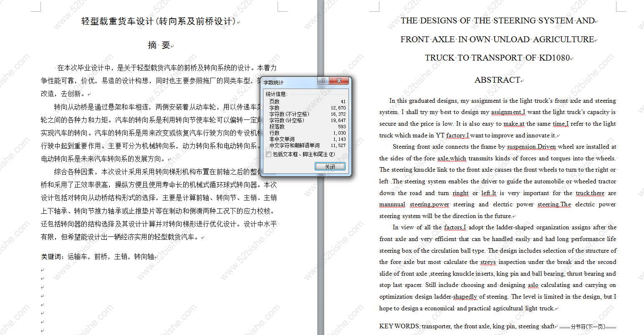
Task: Click the 分节符(下一页) section break marker
Action: pyautogui.click(x=588, y=327)
